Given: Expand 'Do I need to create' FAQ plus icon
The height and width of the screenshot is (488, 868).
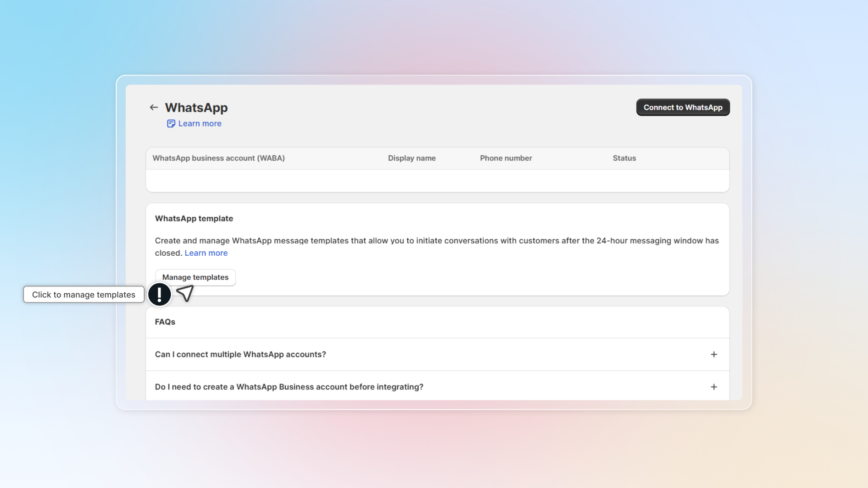Looking at the screenshot, I should 714,387.
